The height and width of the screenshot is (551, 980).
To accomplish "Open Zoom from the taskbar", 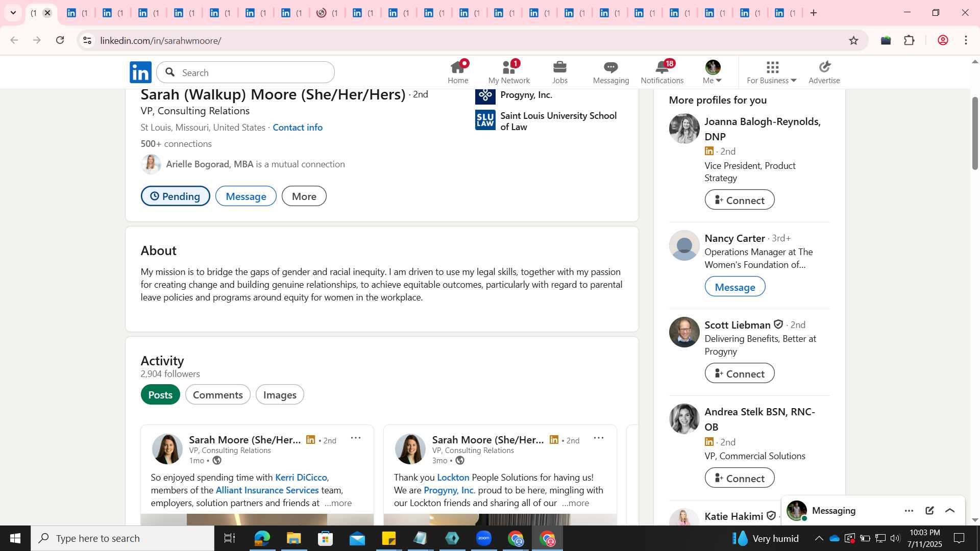I will coord(484,538).
